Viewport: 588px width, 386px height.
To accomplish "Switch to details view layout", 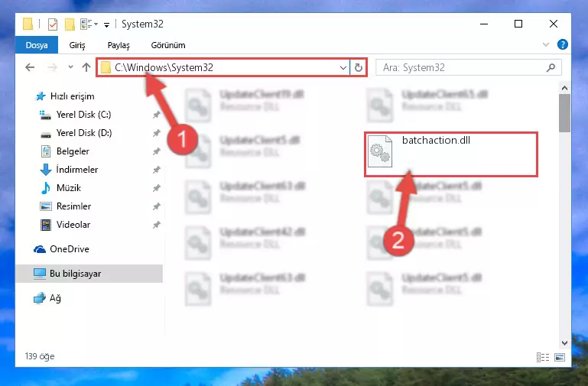I will point(543,357).
